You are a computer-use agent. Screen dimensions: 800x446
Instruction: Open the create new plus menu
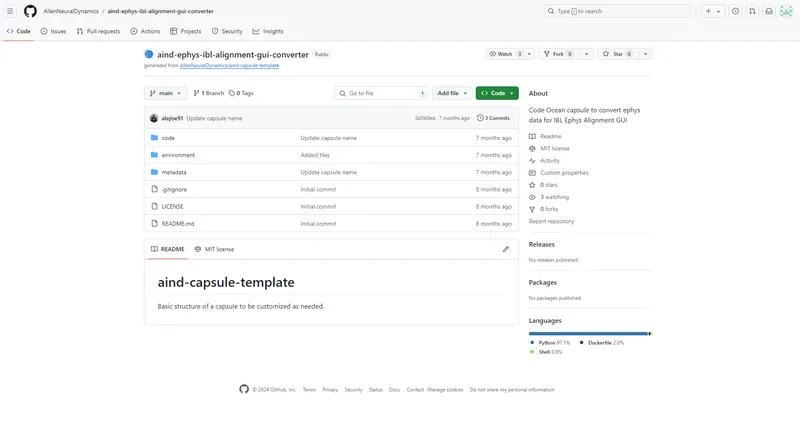713,11
